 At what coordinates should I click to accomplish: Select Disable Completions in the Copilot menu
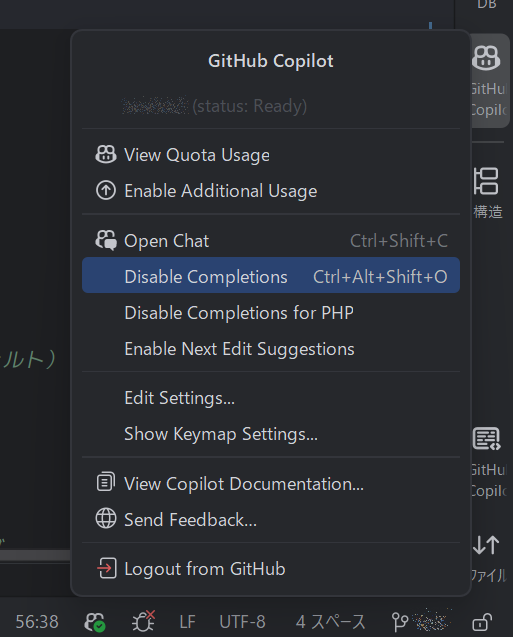click(x=271, y=275)
